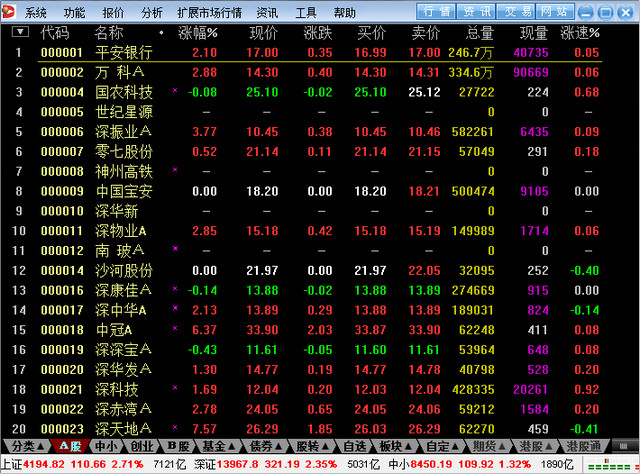Click the 深证 index value 13967.8
The image size is (640, 474).
click(237, 464)
